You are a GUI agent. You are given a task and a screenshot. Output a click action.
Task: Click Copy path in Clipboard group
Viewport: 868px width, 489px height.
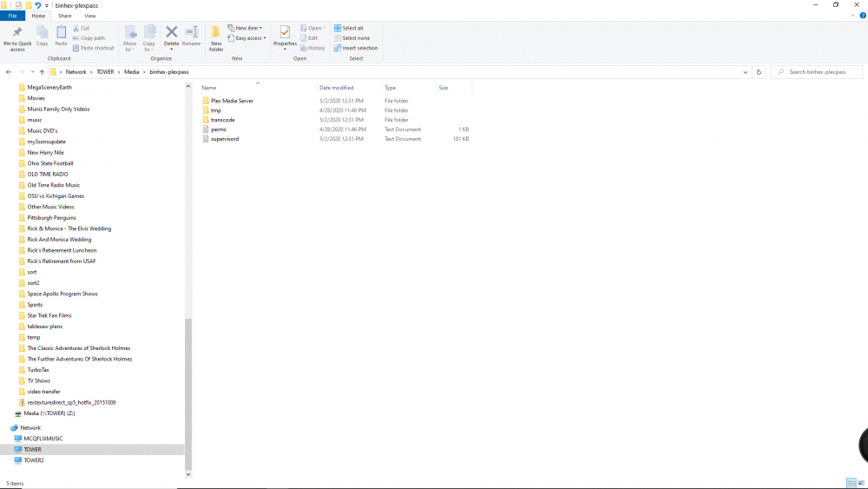89,38
